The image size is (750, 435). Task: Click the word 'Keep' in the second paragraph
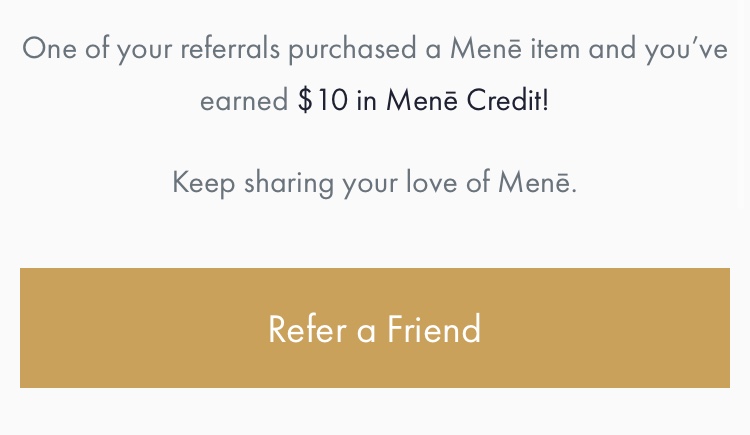[204, 183]
